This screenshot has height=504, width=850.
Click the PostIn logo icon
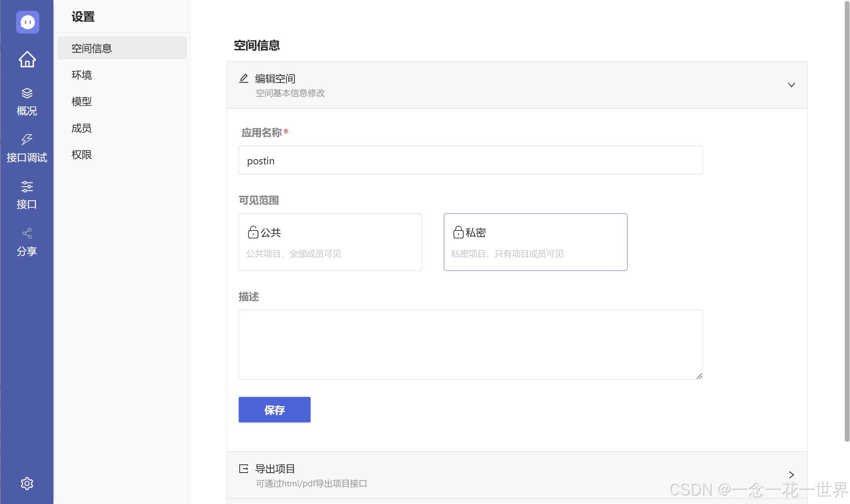(27, 22)
